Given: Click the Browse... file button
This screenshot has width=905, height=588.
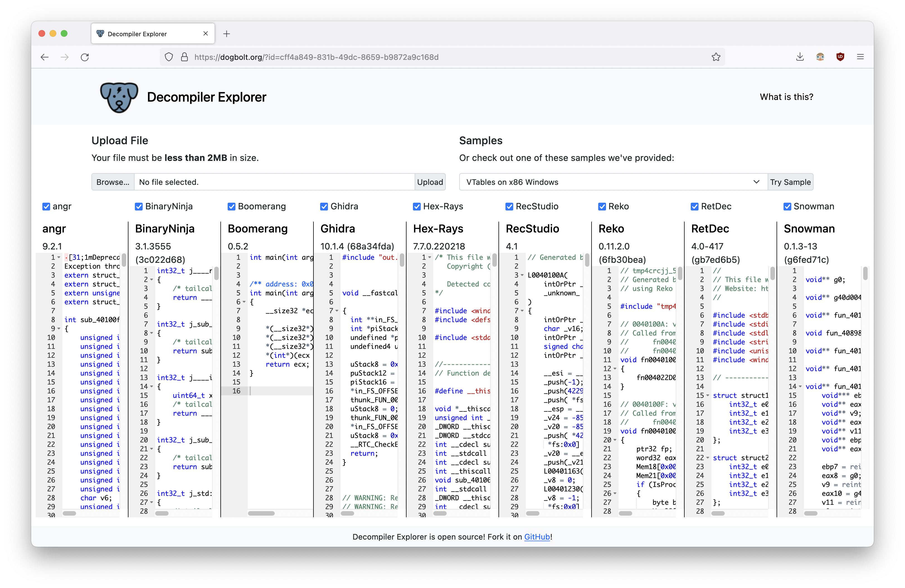Looking at the screenshot, I should (x=113, y=182).
